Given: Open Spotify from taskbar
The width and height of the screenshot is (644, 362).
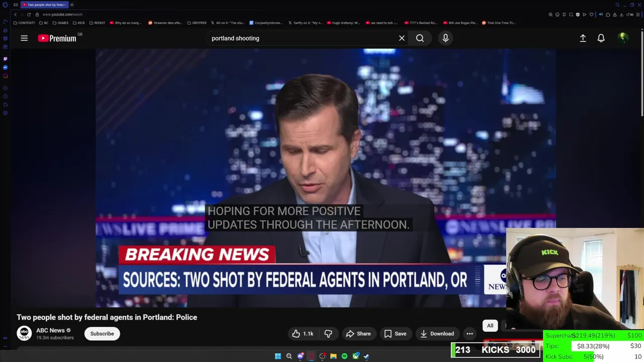Looking at the screenshot, I should pos(344,356).
